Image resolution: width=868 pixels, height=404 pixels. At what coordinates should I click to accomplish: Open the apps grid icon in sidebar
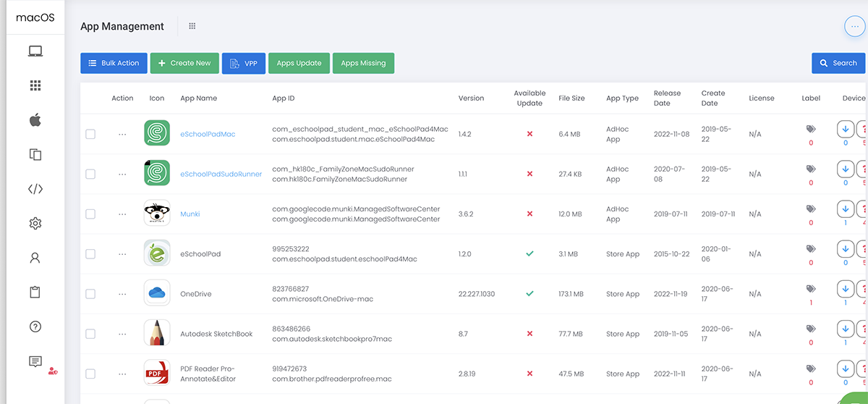[x=35, y=85]
